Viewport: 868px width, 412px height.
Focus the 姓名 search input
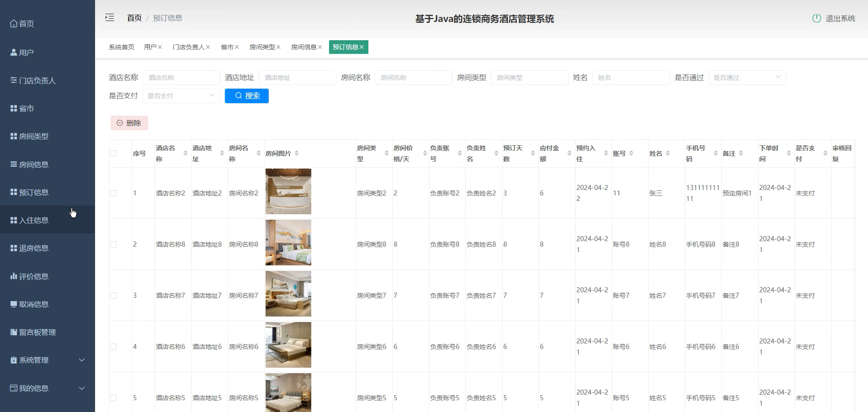pos(631,78)
